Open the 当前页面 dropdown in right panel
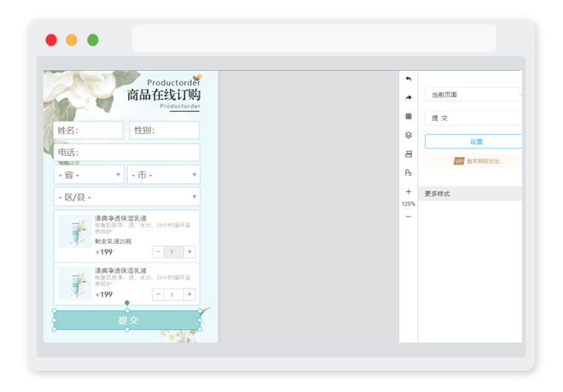The width and height of the screenshot is (563, 392). tap(473, 95)
